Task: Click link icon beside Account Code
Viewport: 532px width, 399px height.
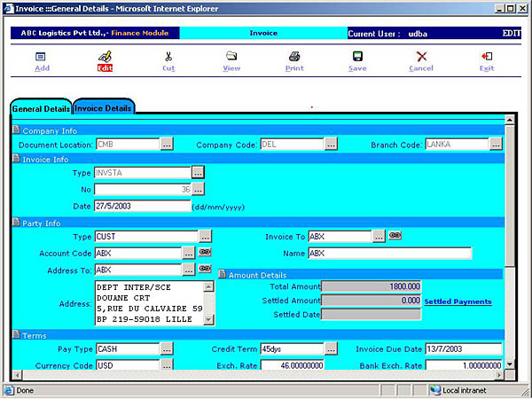Action: coord(204,253)
